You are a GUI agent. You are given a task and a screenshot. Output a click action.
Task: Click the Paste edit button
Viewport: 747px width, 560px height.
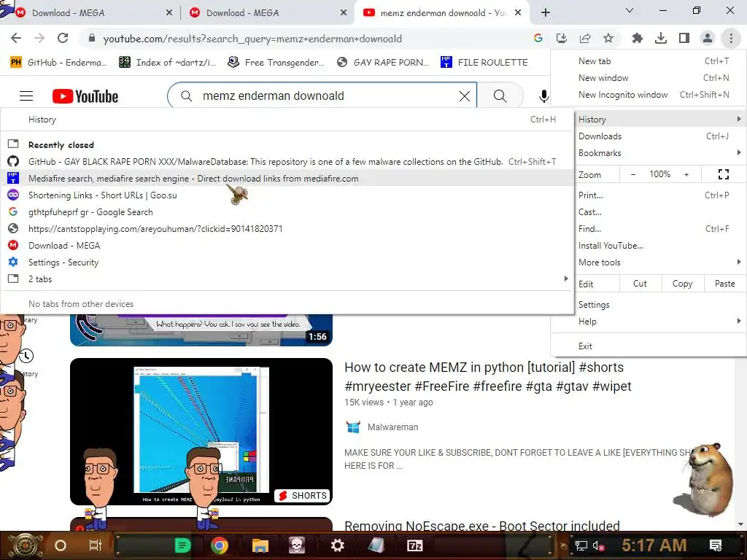pos(724,284)
